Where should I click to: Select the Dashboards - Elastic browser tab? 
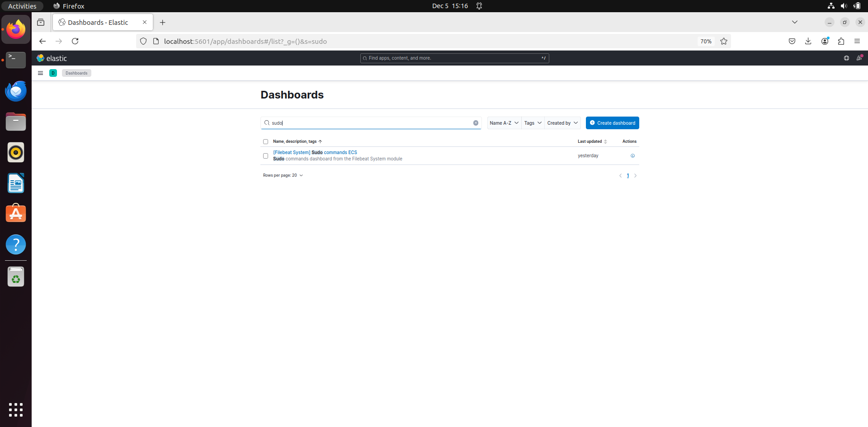tap(103, 23)
